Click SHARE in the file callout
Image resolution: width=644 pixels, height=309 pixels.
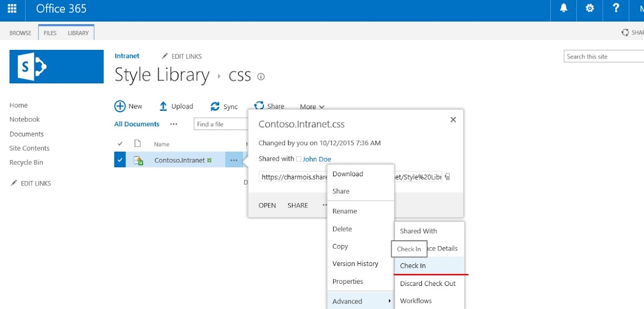[298, 205]
